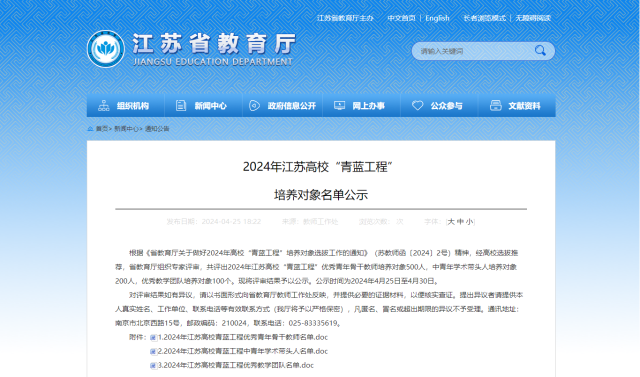Open the 组织机构 menu

click(x=126, y=106)
